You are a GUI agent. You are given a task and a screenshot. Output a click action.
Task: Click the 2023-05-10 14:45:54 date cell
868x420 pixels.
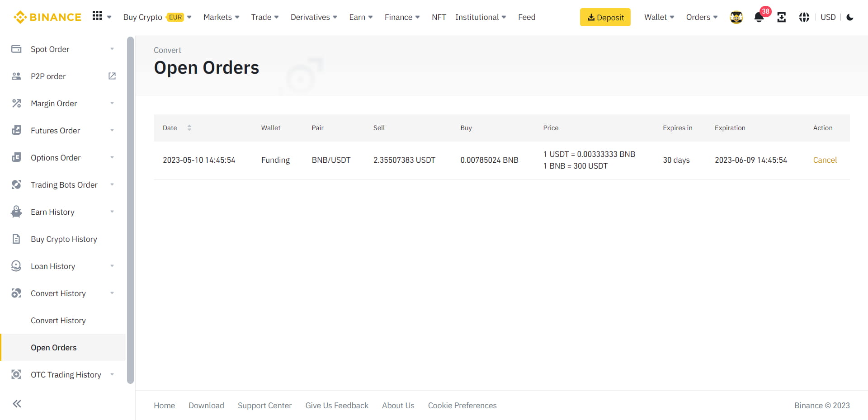(199, 160)
